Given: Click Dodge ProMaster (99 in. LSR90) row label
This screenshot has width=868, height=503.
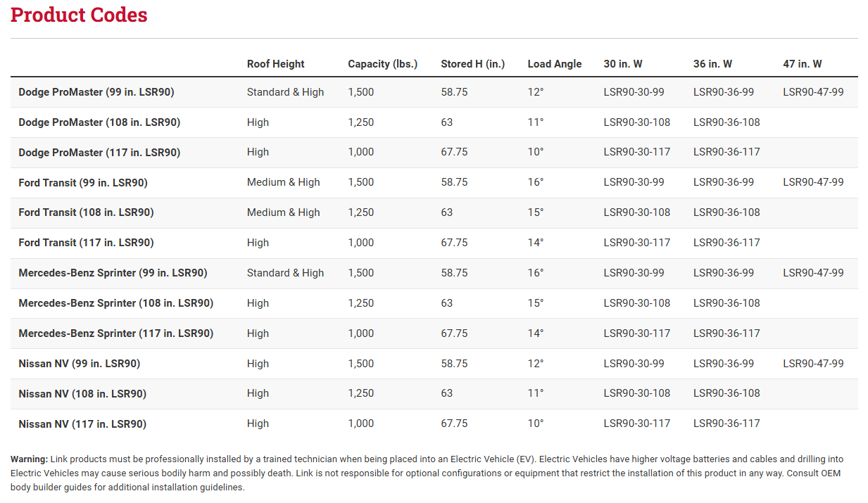Looking at the screenshot, I should coord(96,92).
